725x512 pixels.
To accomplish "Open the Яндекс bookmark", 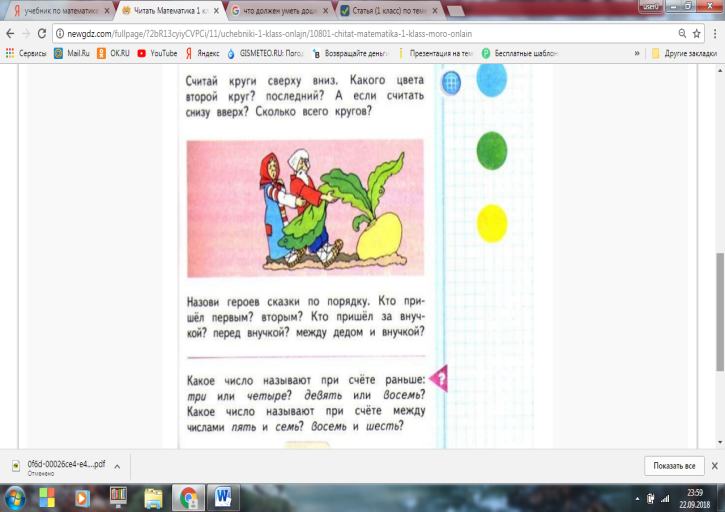I will (203, 53).
